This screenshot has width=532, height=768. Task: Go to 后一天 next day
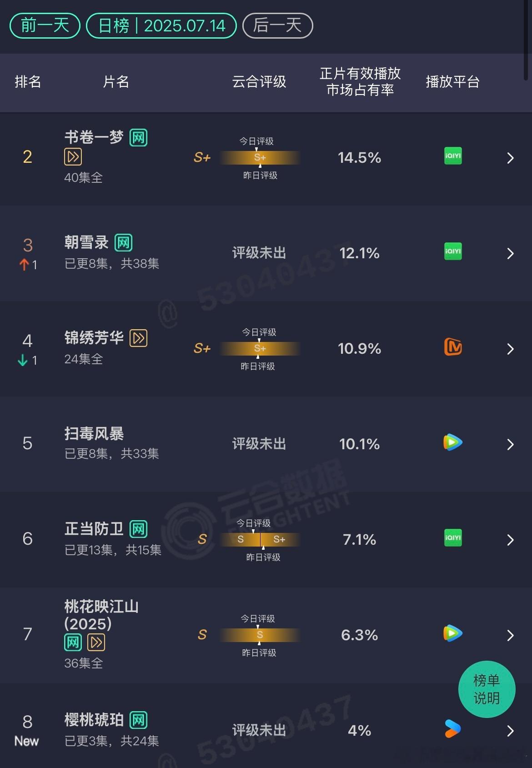277,25
